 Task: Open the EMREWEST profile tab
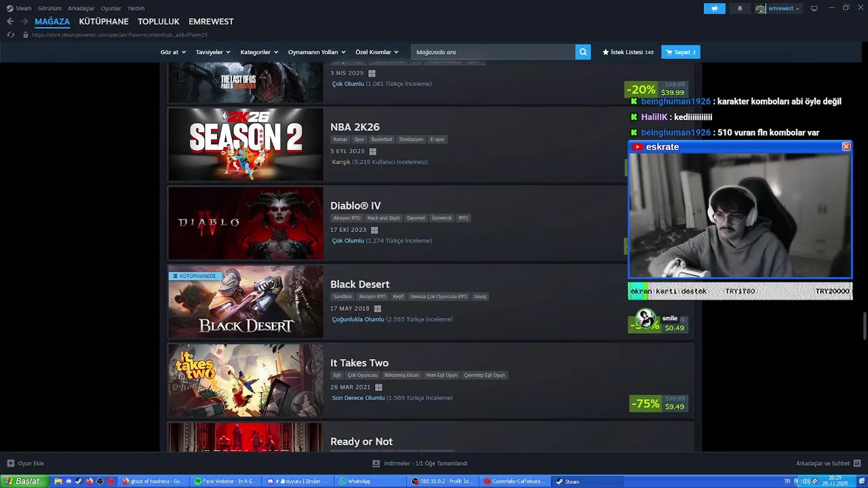pos(211,22)
